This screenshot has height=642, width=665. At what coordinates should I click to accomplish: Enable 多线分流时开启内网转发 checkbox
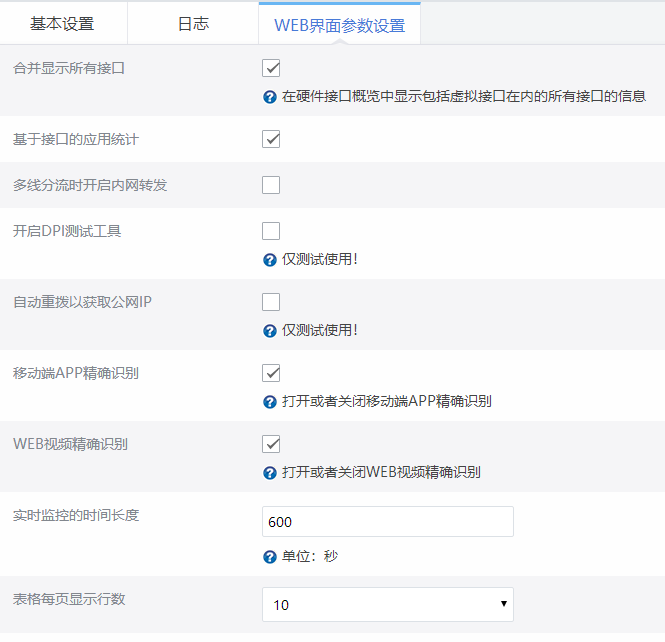[271, 185]
